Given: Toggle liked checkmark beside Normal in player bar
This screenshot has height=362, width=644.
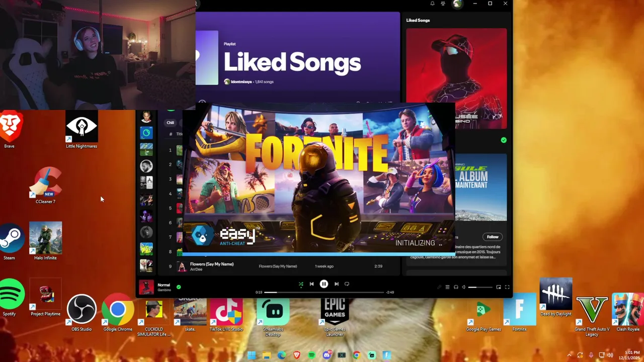Looking at the screenshot, I should (179, 287).
